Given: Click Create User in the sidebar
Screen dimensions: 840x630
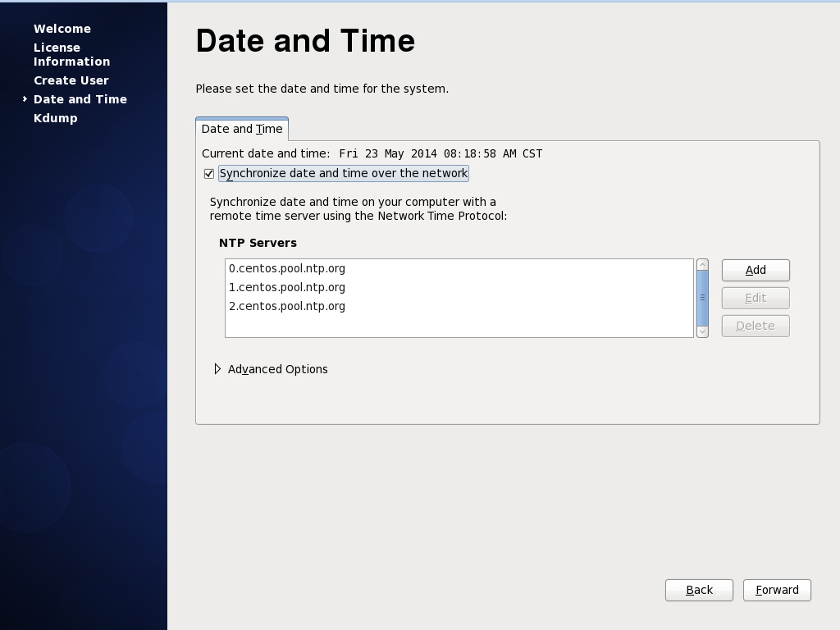Looking at the screenshot, I should pyautogui.click(x=71, y=80).
